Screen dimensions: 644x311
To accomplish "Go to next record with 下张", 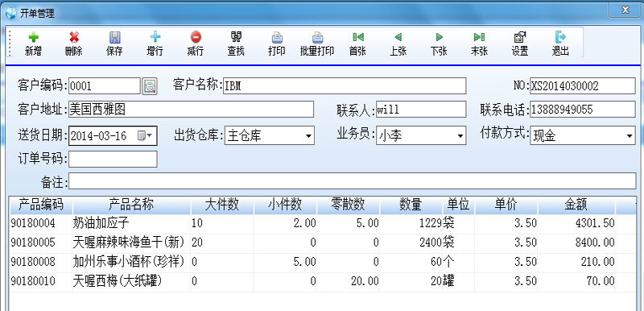I will pyautogui.click(x=439, y=37).
